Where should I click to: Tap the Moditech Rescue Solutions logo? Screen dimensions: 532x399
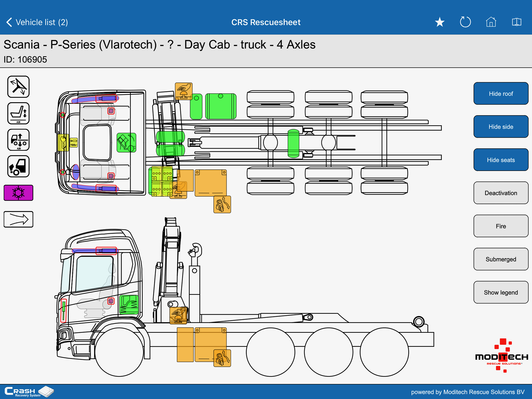point(502,356)
